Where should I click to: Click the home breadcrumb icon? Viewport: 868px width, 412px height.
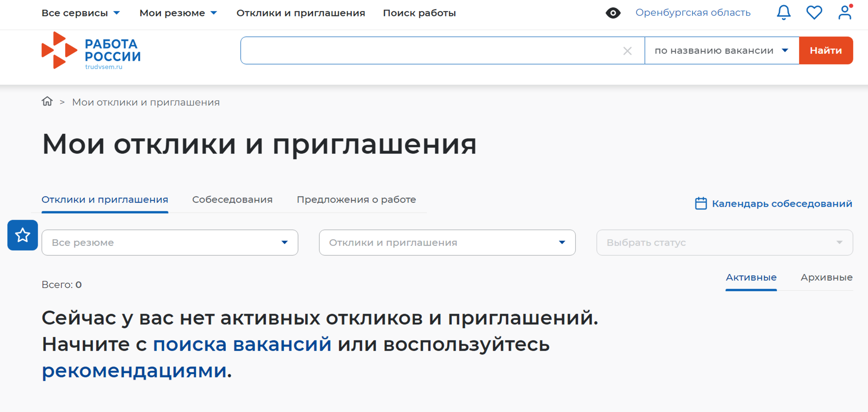click(47, 101)
